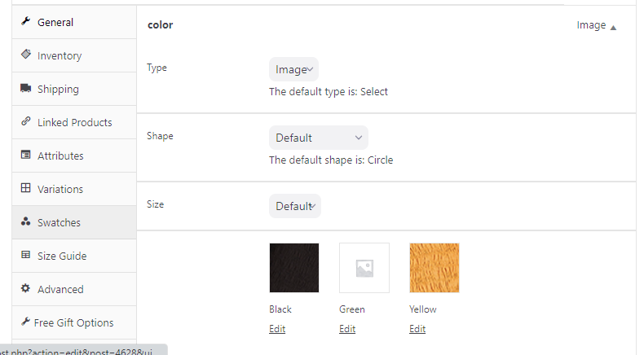Click the Linked Products chain icon
The height and width of the screenshot is (355, 644).
[26, 122]
